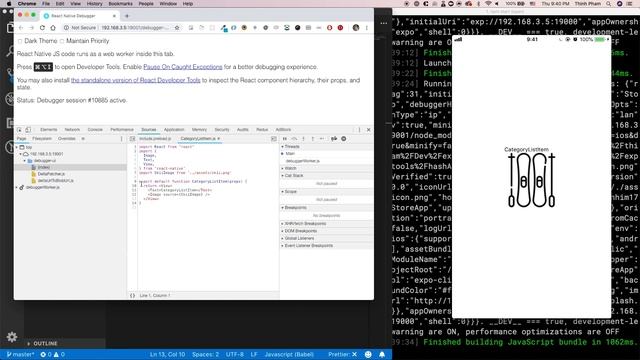The width and height of the screenshot is (640, 360).
Task: Click the master branch in the status bar
Action: pyautogui.click(x=20, y=354)
